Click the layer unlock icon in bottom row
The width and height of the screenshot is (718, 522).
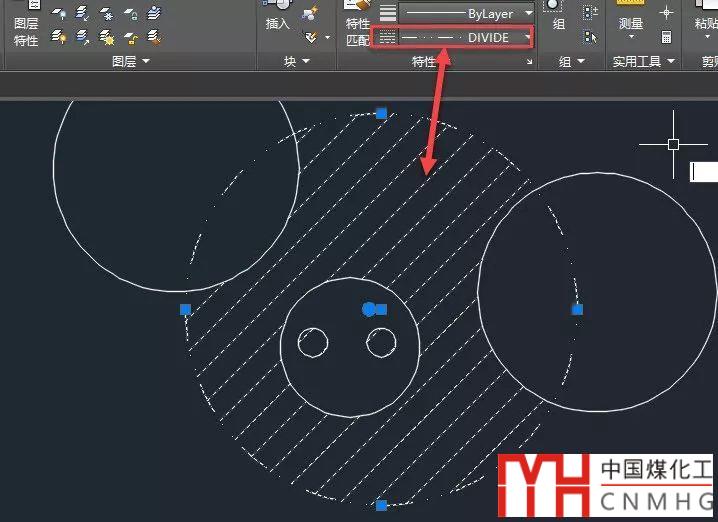click(x=131, y=37)
